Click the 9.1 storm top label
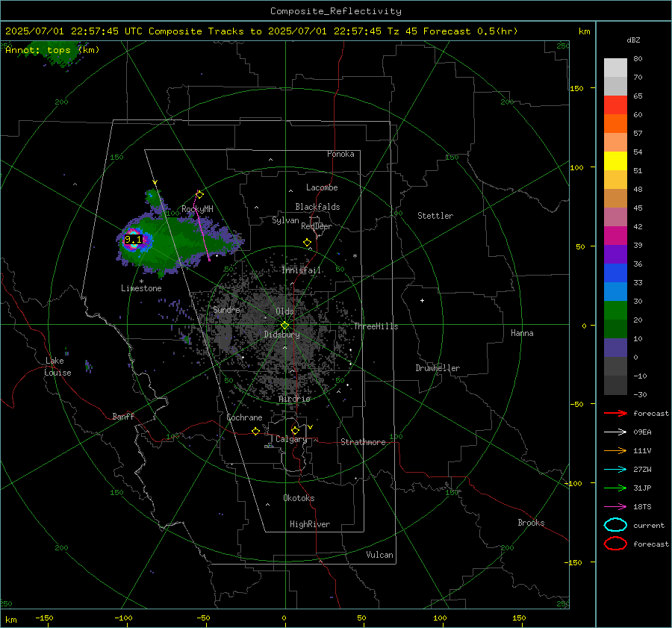The image size is (672, 628). [133, 239]
